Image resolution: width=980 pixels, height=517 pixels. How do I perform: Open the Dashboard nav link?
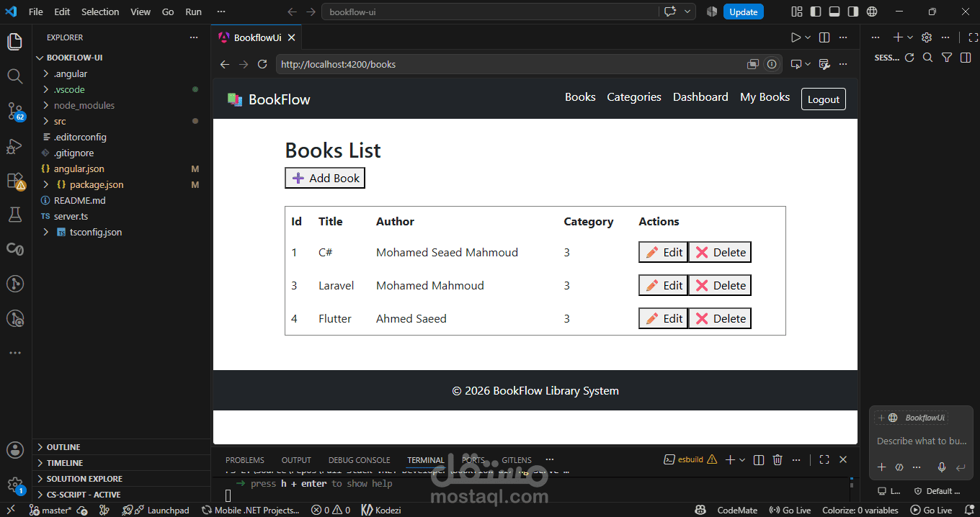click(x=700, y=97)
